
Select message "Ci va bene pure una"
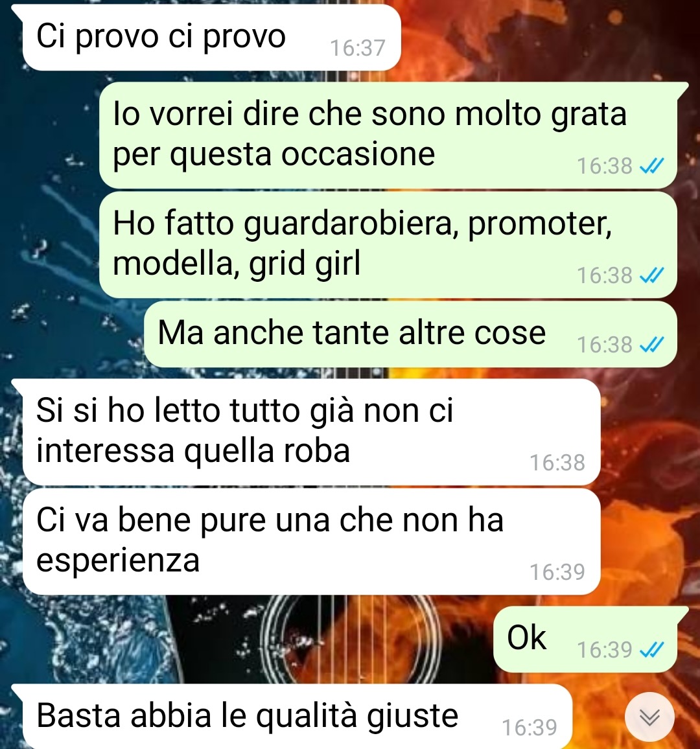click(x=312, y=541)
